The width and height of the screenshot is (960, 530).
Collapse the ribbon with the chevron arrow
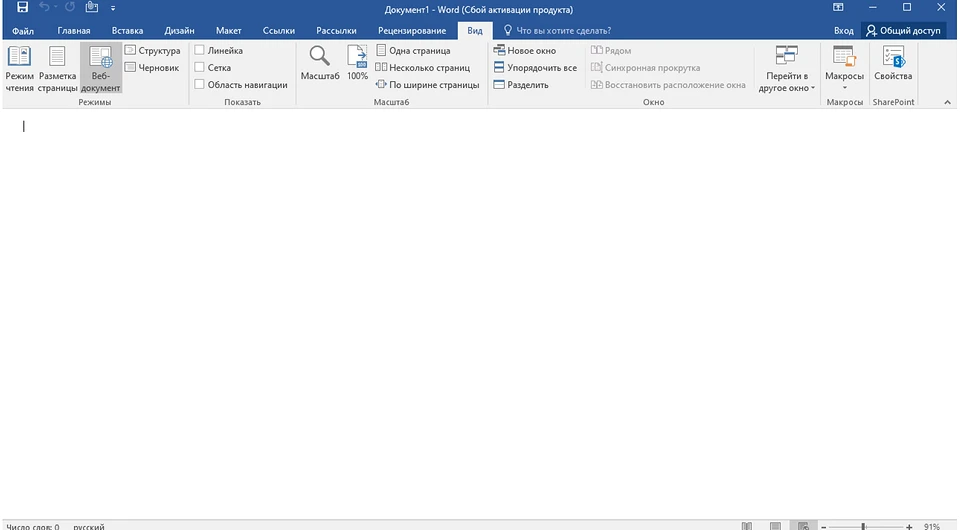coord(947,102)
